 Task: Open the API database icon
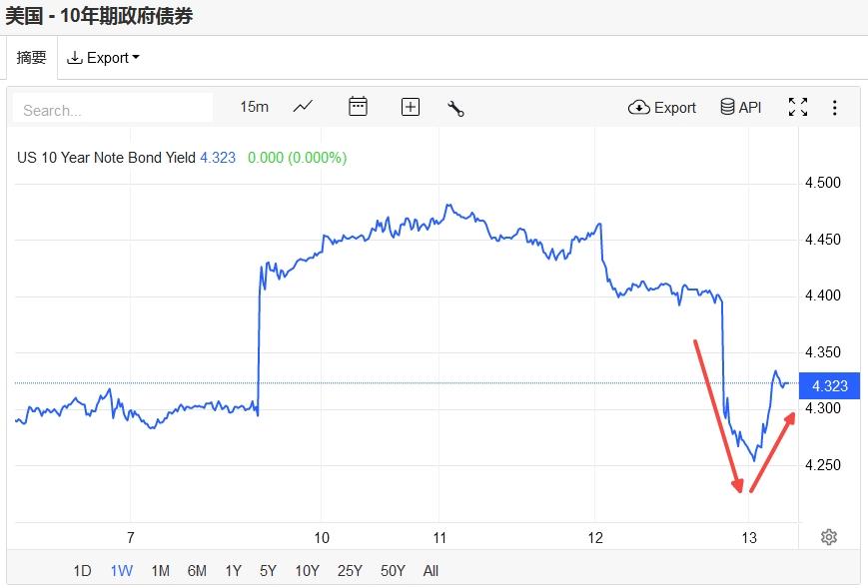[x=740, y=107]
